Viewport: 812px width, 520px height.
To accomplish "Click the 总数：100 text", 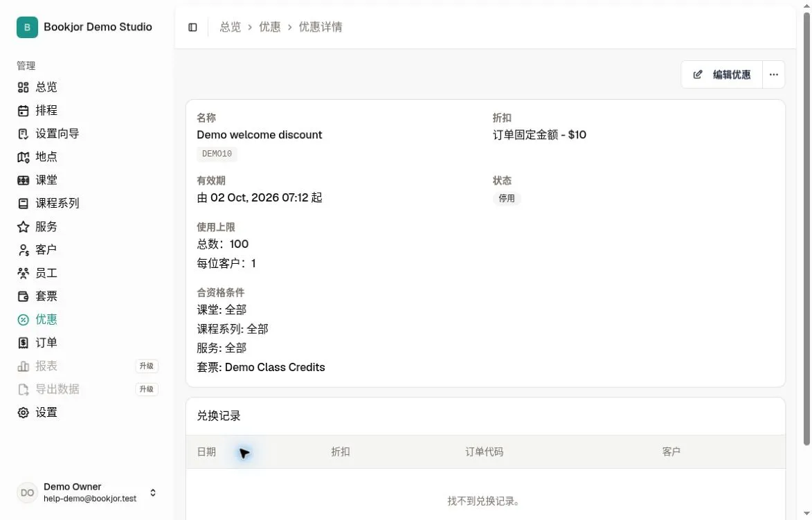I will 223,244.
